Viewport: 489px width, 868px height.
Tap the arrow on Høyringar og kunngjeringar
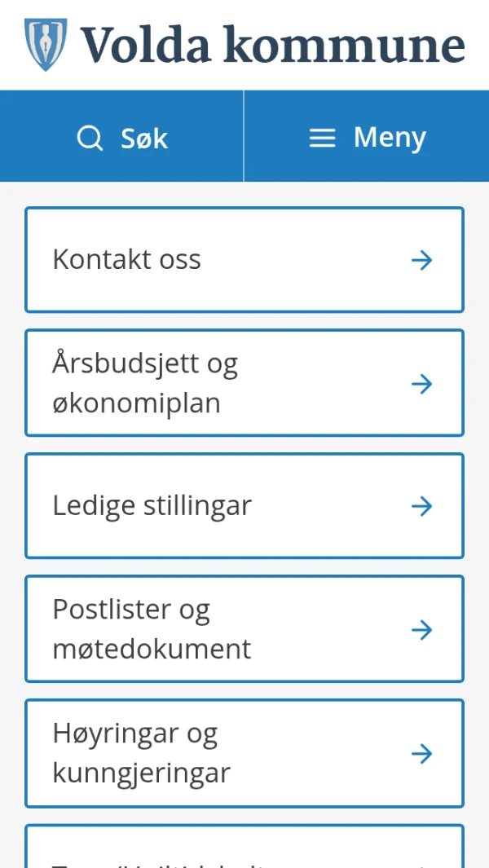421,753
